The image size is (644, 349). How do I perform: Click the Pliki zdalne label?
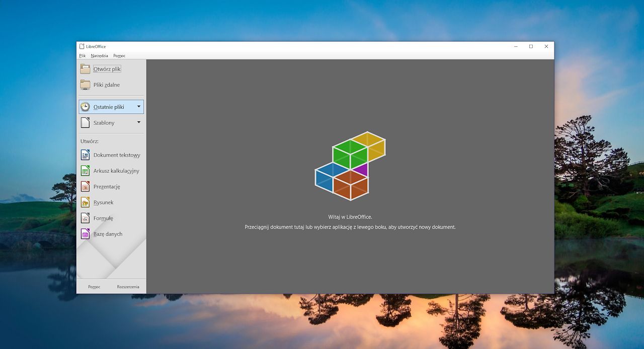tap(107, 85)
